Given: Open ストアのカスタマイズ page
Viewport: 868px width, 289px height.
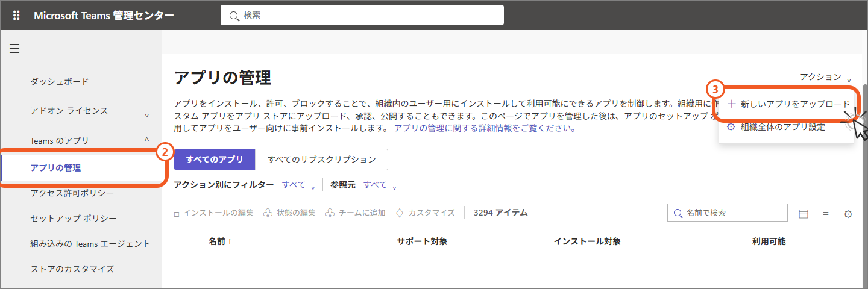Looking at the screenshot, I should (72, 269).
